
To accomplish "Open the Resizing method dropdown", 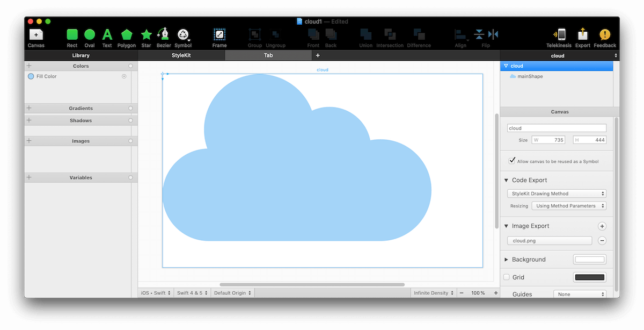I will tap(568, 206).
